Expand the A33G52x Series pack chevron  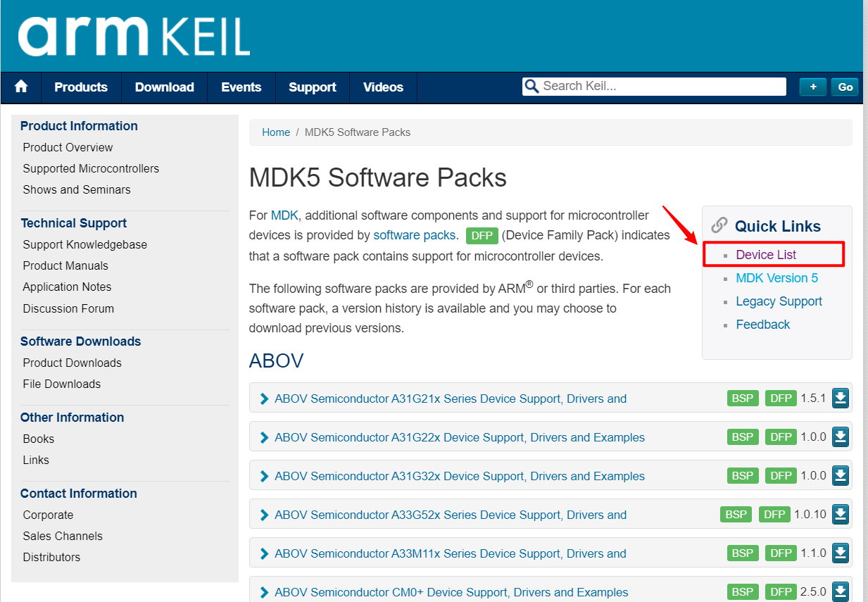pos(265,515)
